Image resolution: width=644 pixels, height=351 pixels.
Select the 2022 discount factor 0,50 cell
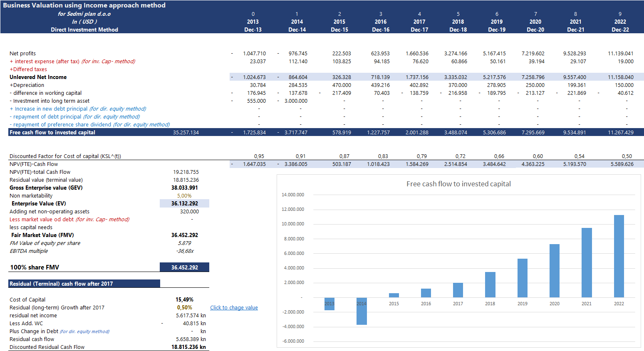(627, 156)
